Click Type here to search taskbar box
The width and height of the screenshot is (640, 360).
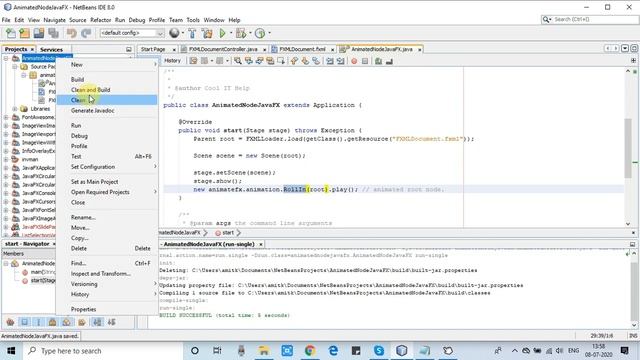[x=102, y=351]
